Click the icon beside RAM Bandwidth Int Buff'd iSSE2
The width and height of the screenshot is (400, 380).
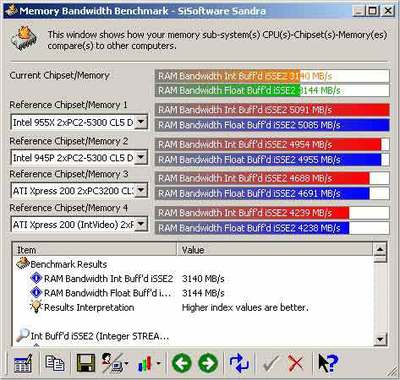point(36,278)
